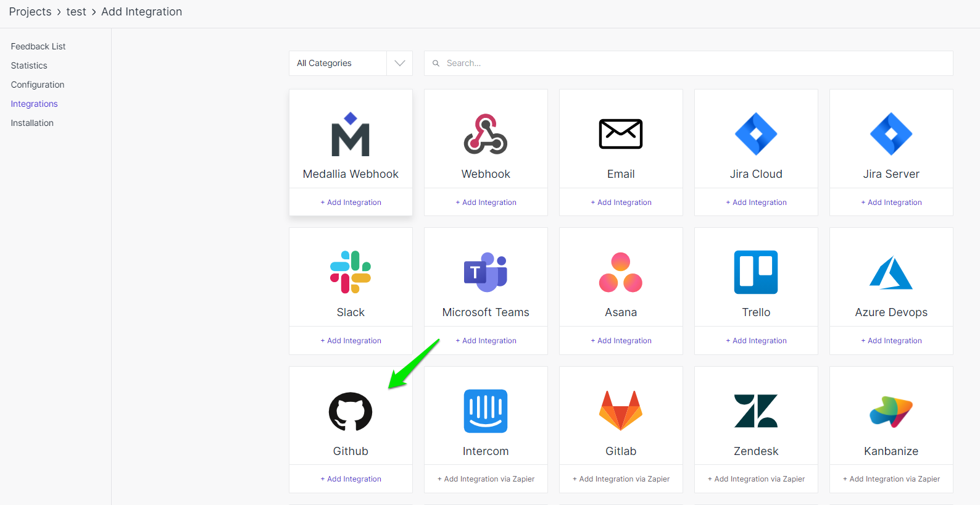
Task: Click the Asana logo icon
Action: tap(621, 272)
